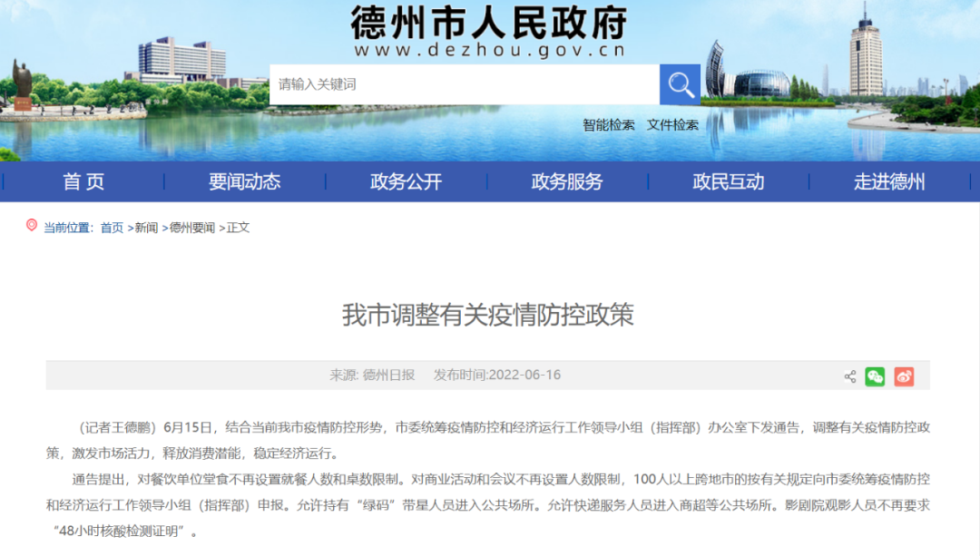Click the blue search magnifier button
This screenshot has width=980, height=556.
pos(680,83)
